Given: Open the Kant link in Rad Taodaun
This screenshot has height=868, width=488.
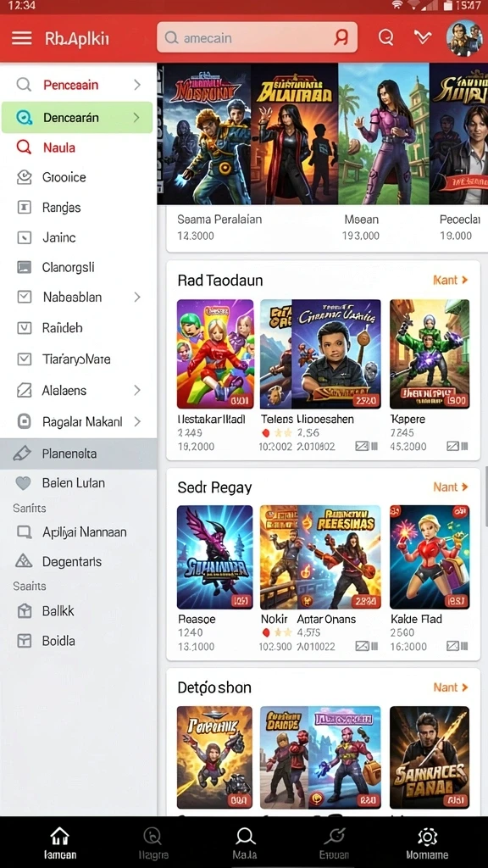Looking at the screenshot, I should click(x=451, y=280).
